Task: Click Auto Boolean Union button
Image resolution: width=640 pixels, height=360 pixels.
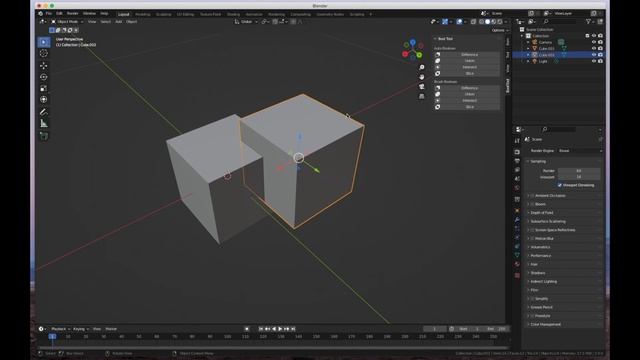Action: click(x=470, y=61)
